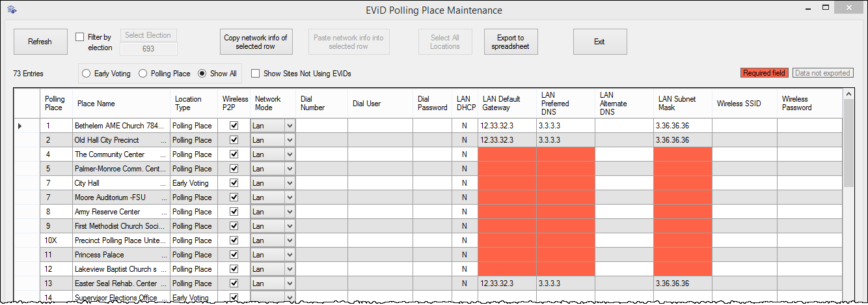Viewport: 868px width, 305px height.
Task: Click subnet mask 3.36.36.36 in Easter Seal row
Action: pyautogui.click(x=683, y=283)
